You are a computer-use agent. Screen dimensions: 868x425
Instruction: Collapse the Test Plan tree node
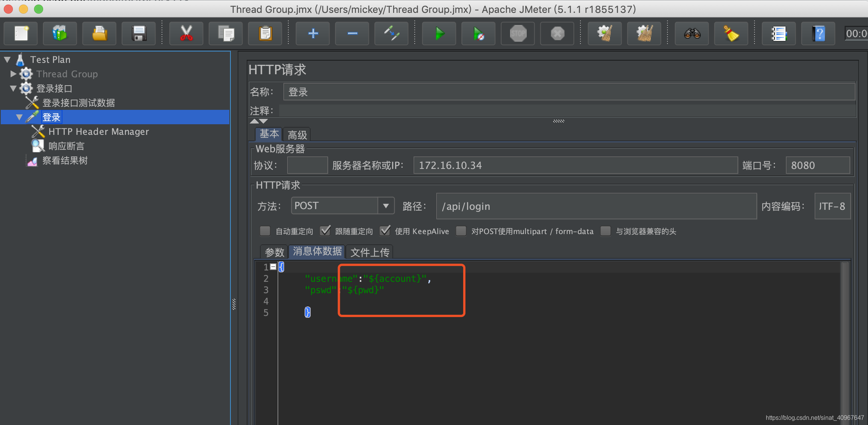pos(7,59)
